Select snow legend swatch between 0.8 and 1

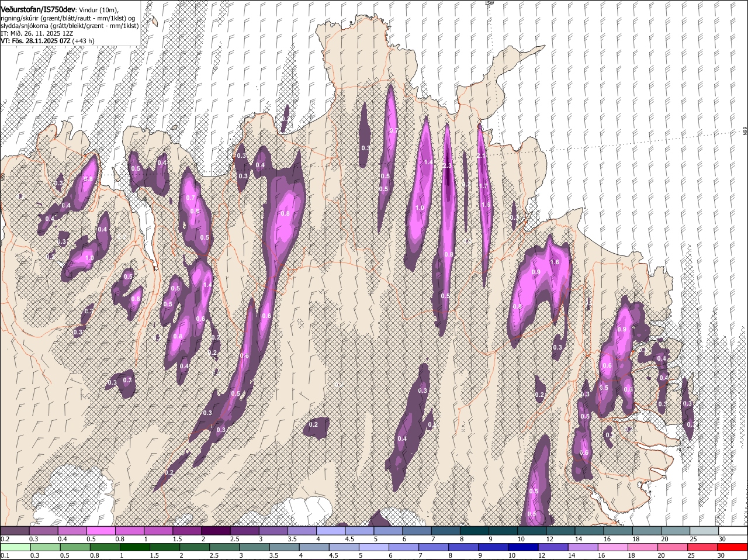130,531
